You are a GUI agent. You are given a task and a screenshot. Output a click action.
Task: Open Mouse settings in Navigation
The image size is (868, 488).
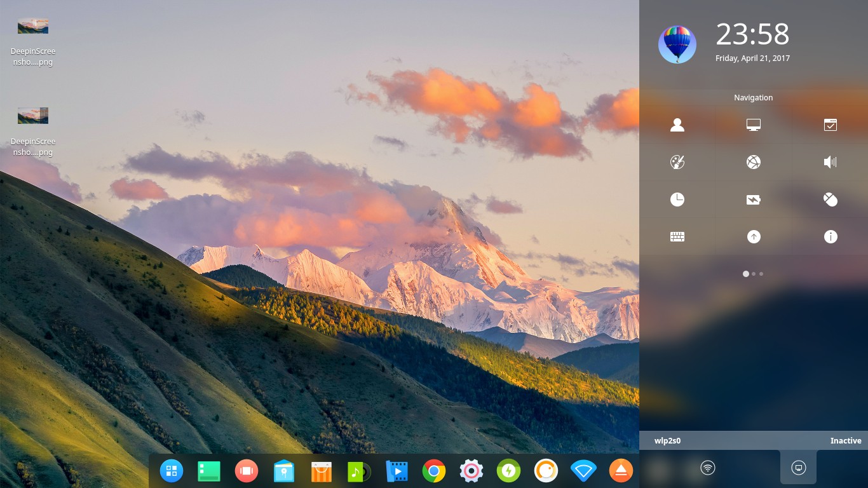[x=831, y=200]
